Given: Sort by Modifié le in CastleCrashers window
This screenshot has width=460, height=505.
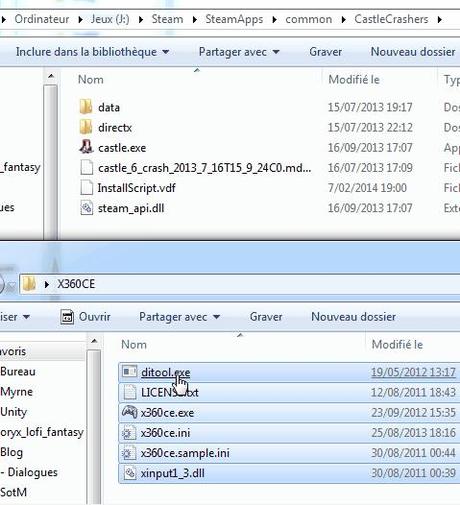Looking at the screenshot, I should [x=354, y=80].
